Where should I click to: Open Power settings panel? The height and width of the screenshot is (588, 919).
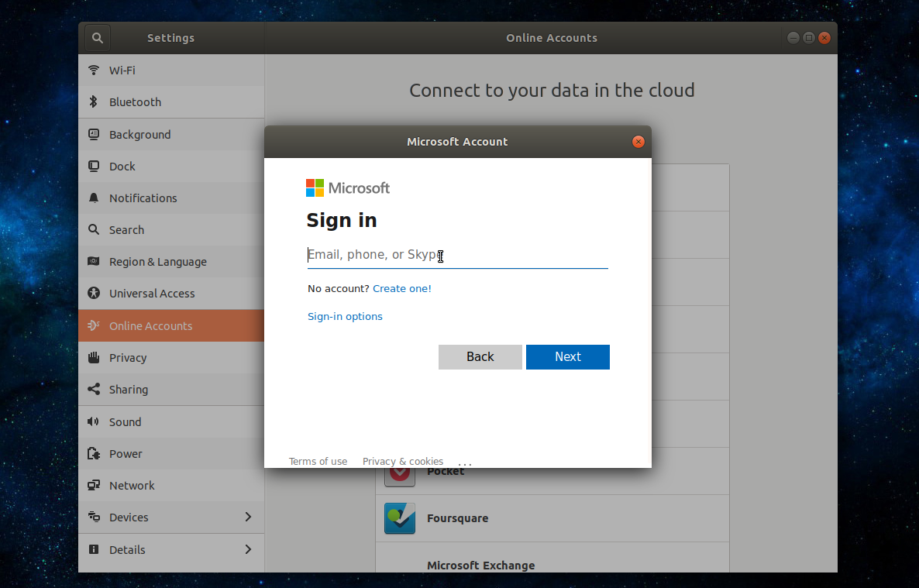(x=171, y=454)
